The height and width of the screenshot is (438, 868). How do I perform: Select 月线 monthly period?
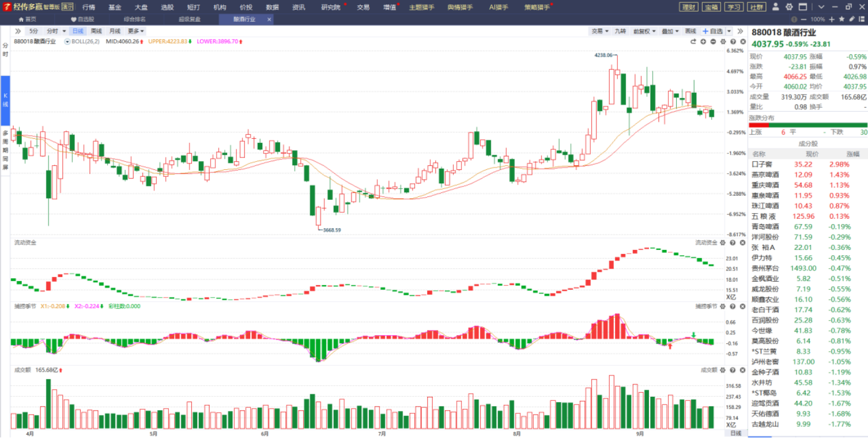(115, 31)
